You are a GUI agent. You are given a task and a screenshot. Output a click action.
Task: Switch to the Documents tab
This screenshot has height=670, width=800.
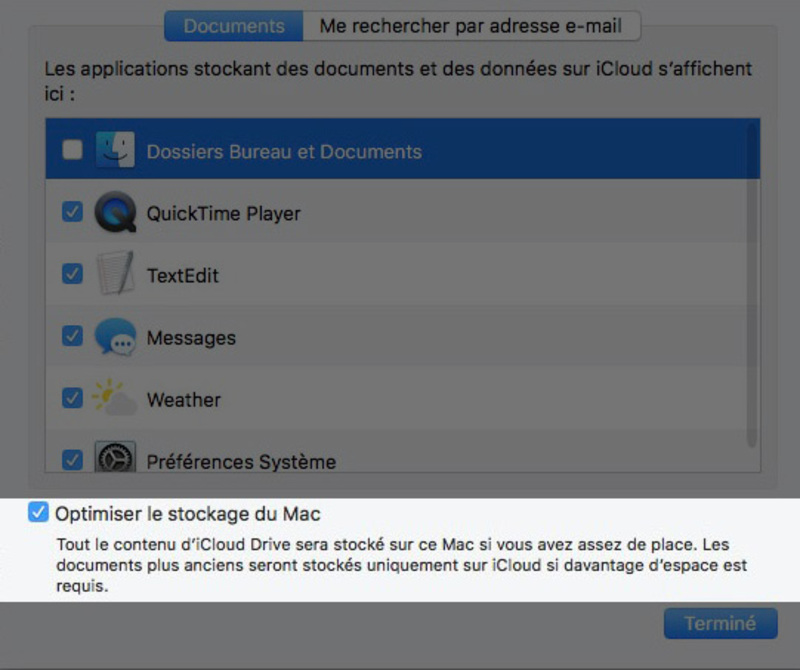[x=234, y=26]
